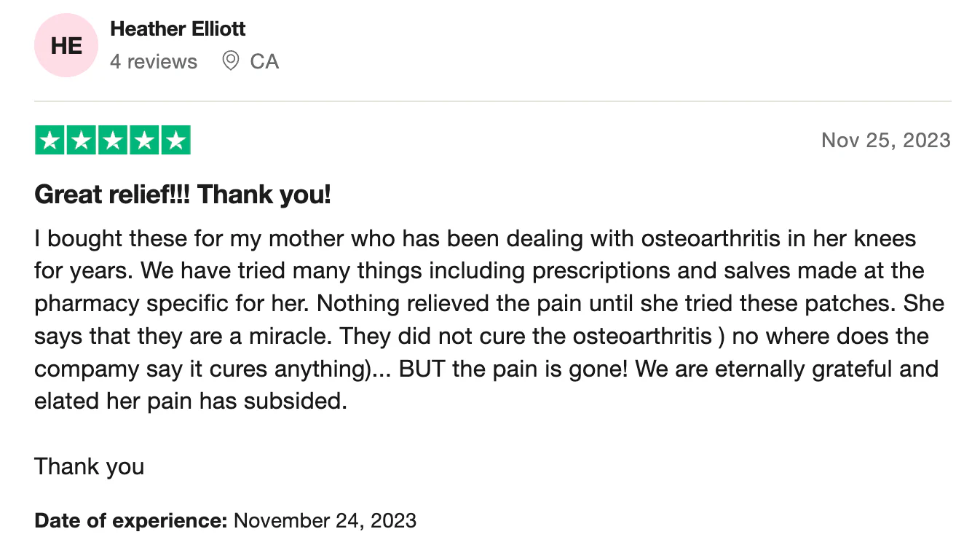Click the Date of experience label
Image resolution: width=980 pixels, height=545 pixels.
(131, 521)
